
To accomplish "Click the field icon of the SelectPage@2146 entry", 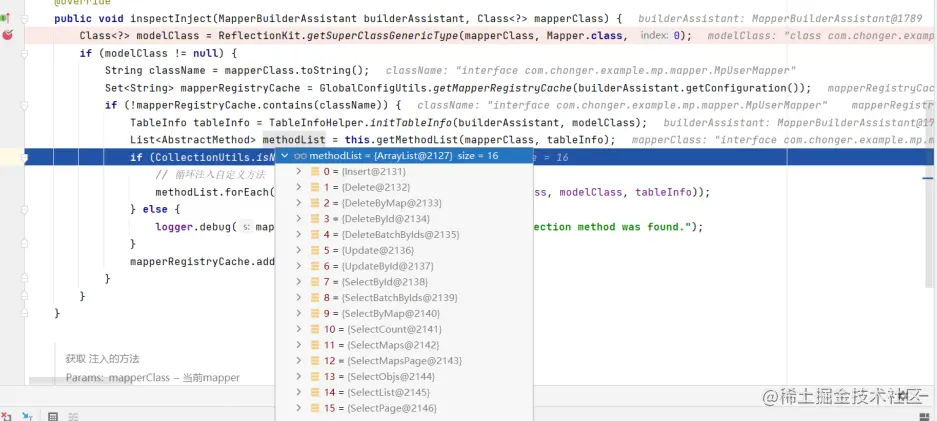I will click(x=315, y=408).
